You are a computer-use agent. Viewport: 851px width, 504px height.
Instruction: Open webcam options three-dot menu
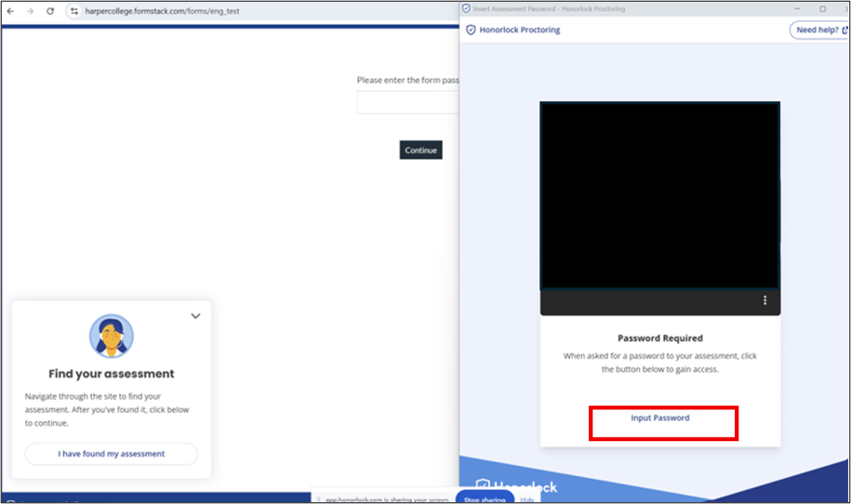pos(765,301)
